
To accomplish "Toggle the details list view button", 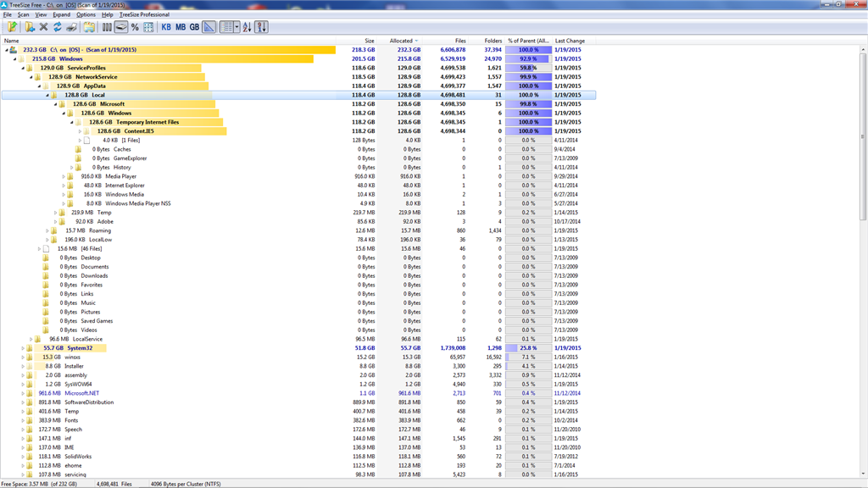I will pos(226,26).
